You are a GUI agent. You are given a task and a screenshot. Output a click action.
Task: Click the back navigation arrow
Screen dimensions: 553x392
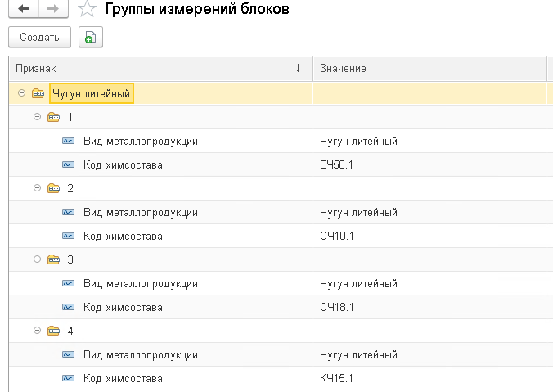tap(23, 10)
